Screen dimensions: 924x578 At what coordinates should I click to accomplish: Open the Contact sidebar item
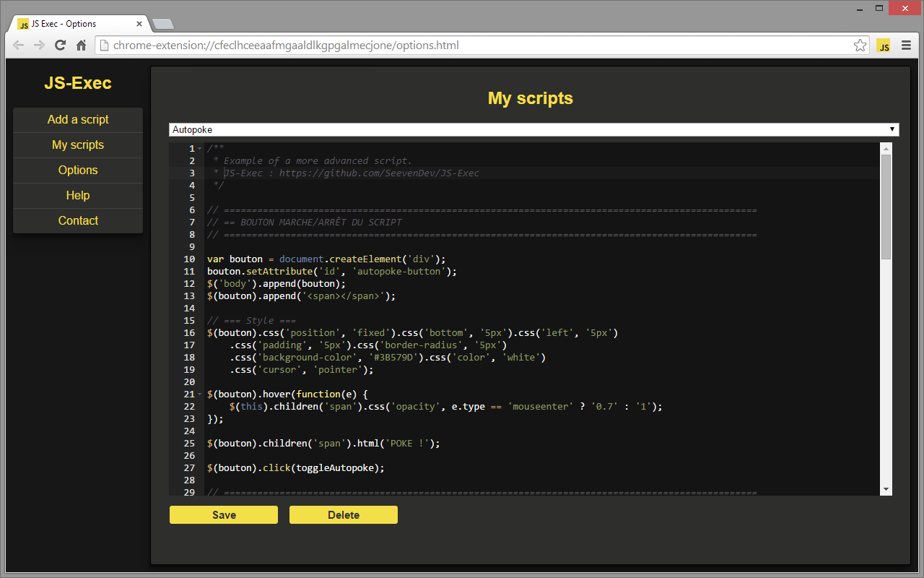[x=78, y=221]
